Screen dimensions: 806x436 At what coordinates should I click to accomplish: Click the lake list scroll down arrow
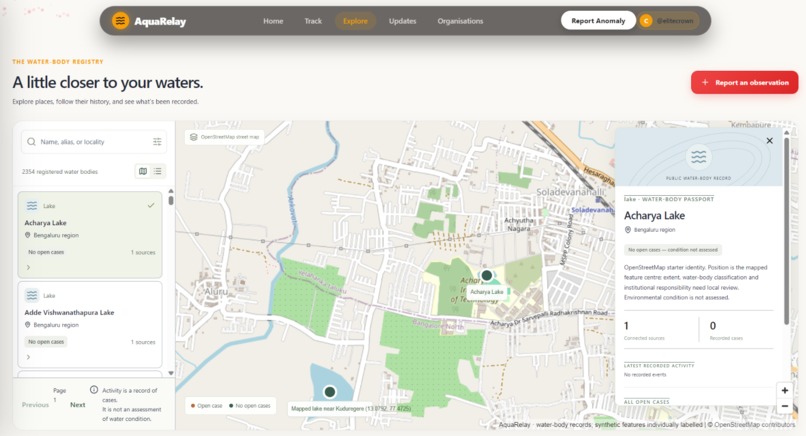(x=171, y=373)
